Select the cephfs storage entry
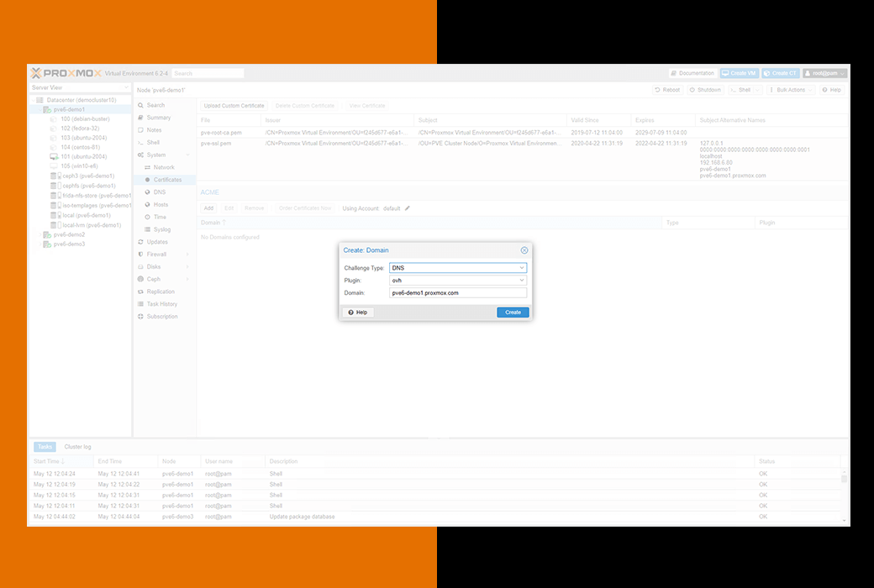Viewport: 874px width, 588px height. click(x=88, y=186)
